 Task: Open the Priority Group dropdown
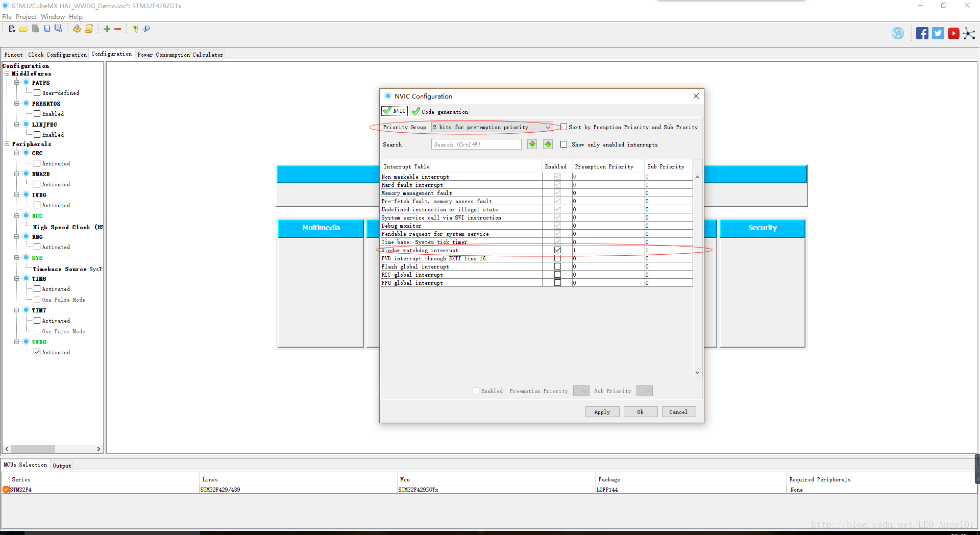coord(492,127)
